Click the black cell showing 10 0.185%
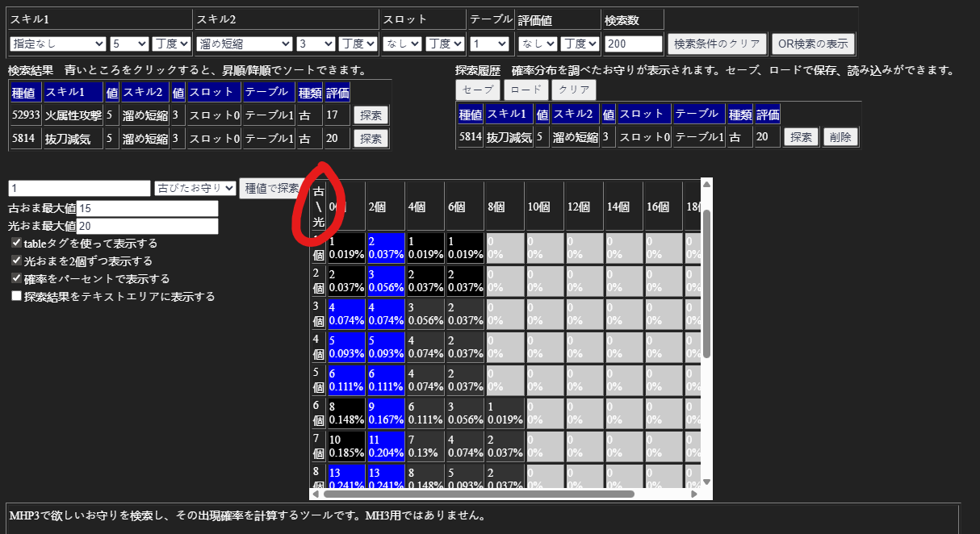This screenshot has width=980, height=534. pyautogui.click(x=346, y=446)
